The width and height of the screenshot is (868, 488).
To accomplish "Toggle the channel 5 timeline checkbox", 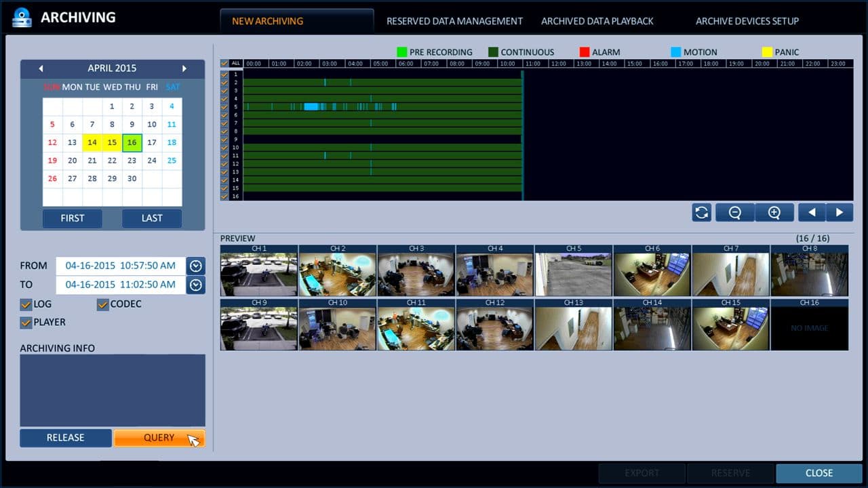I will 224,106.
